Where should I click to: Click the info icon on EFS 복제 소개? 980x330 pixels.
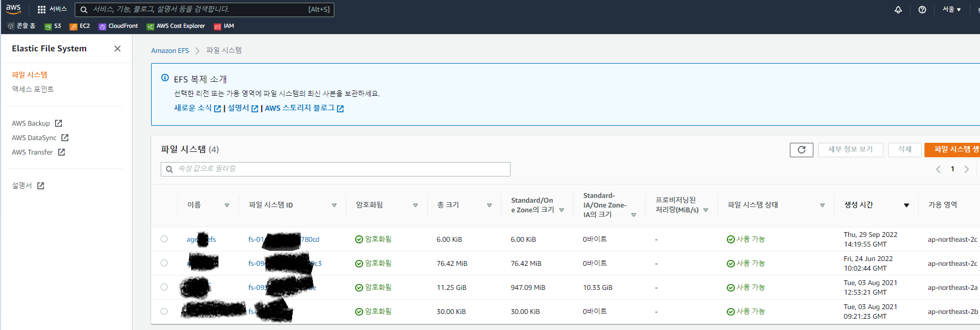165,78
